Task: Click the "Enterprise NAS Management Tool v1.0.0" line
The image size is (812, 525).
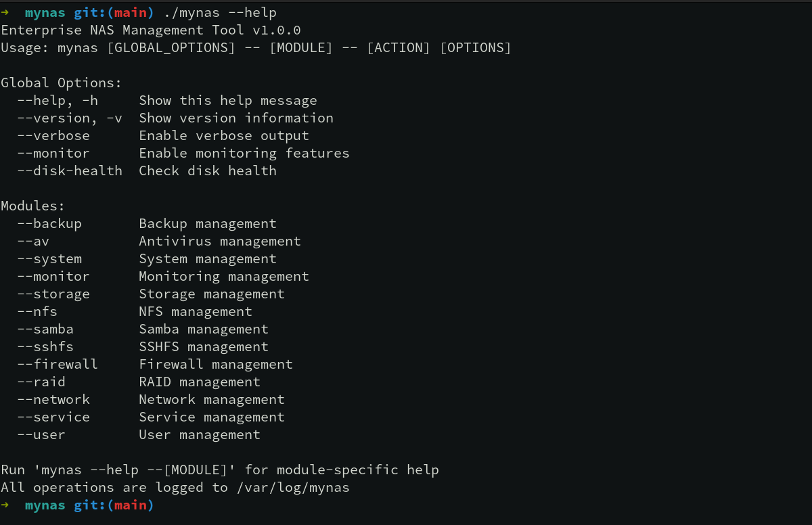Action: [151, 30]
